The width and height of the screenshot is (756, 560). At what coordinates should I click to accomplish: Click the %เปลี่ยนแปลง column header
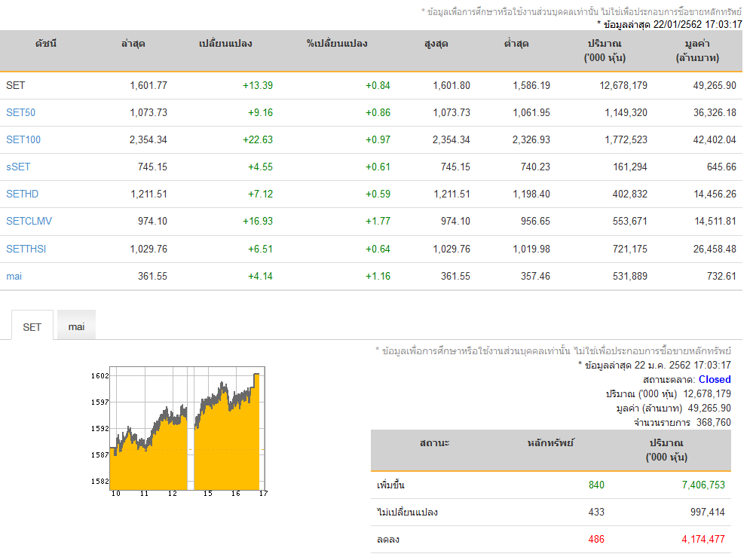click(337, 44)
